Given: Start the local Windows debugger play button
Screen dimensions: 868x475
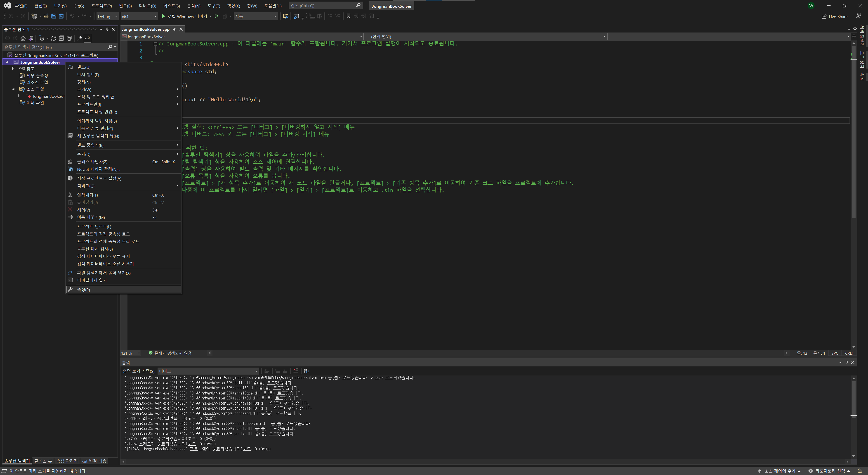Looking at the screenshot, I should pyautogui.click(x=163, y=16).
